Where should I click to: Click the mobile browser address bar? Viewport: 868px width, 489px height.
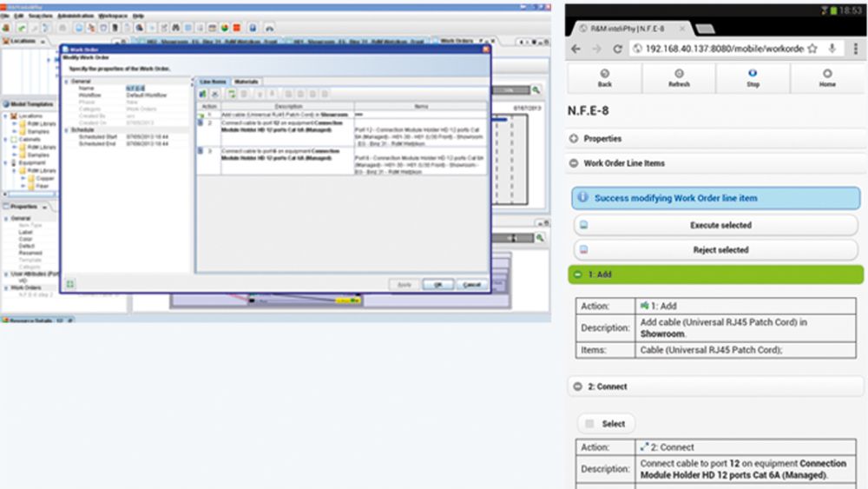(x=720, y=49)
